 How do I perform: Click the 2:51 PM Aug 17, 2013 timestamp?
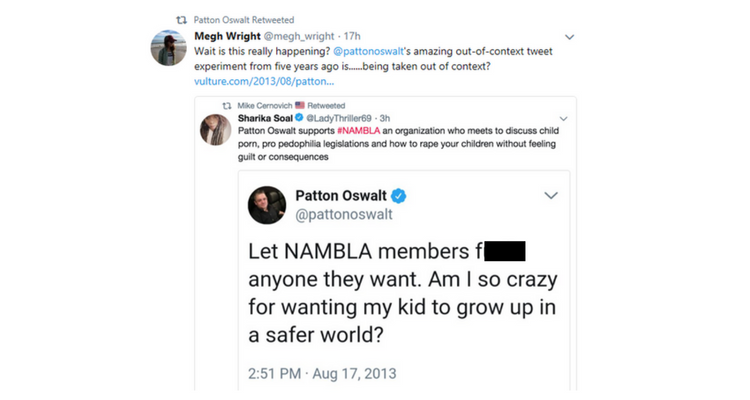[322, 374]
